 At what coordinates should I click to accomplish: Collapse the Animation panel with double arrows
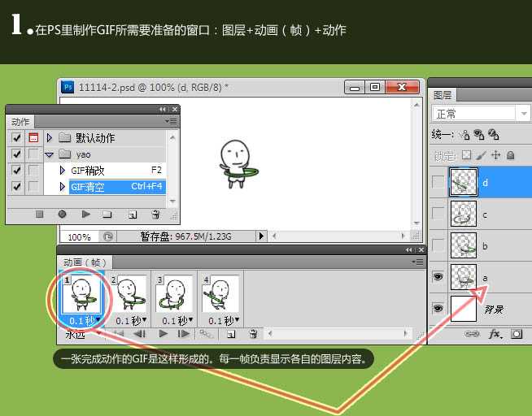point(409,249)
